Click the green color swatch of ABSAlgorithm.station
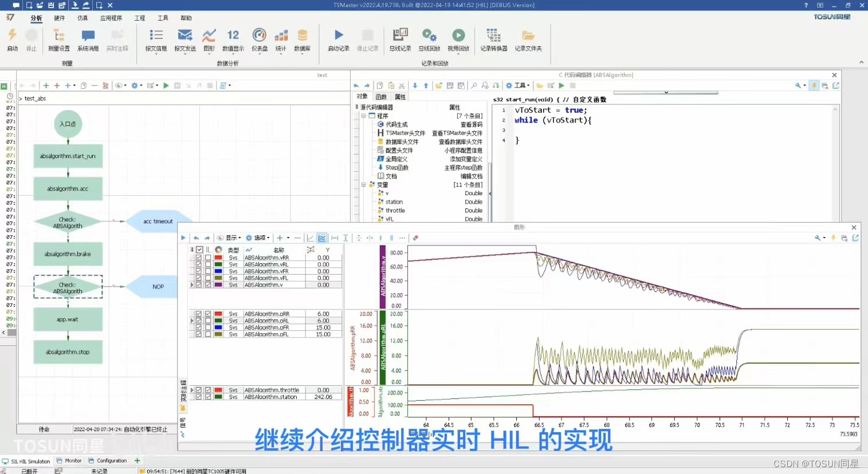This screenshot has width=868, height=474. [218, 397]
